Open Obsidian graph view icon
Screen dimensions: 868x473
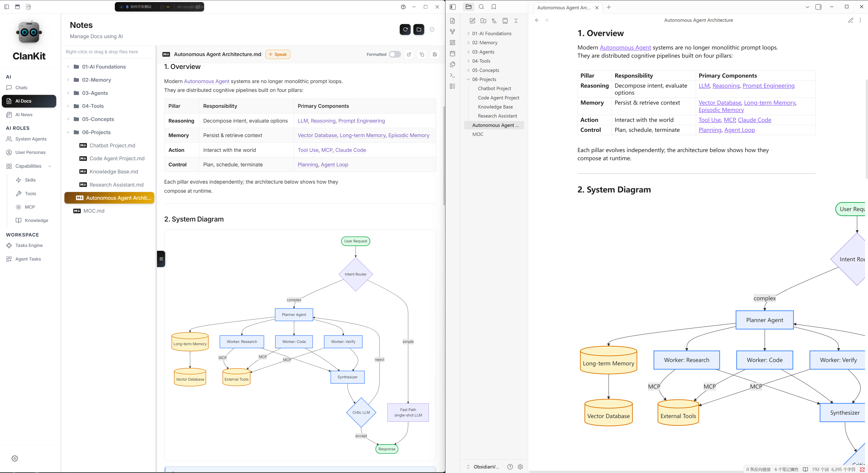pyautogui.click(x=453, y=32)
